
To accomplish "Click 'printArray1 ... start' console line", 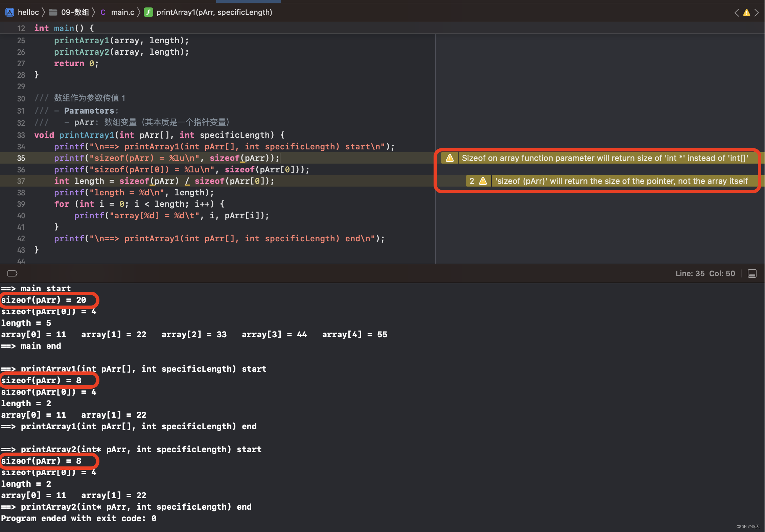I will (134, 369).
